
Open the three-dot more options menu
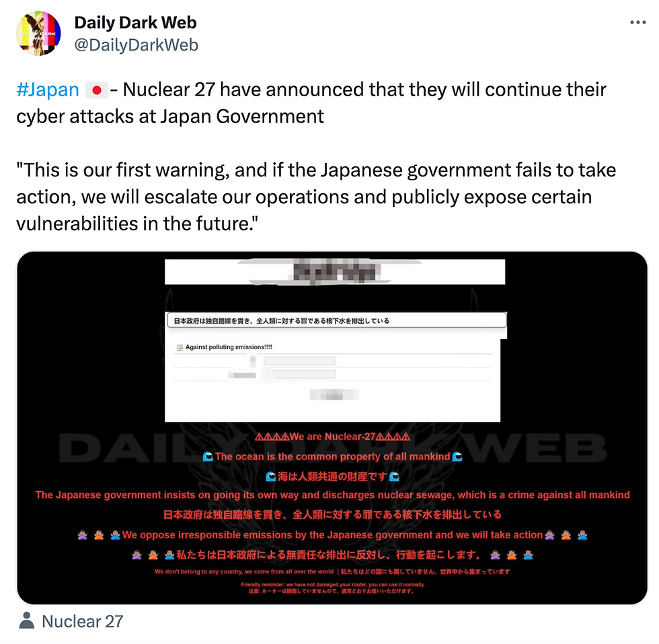pos(637,22)
